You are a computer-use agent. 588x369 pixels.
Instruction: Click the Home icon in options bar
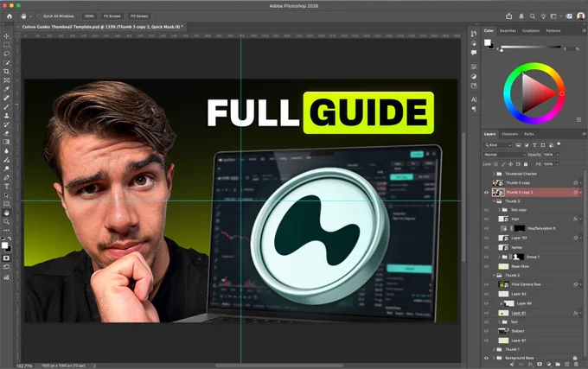(x=10, y=16)
